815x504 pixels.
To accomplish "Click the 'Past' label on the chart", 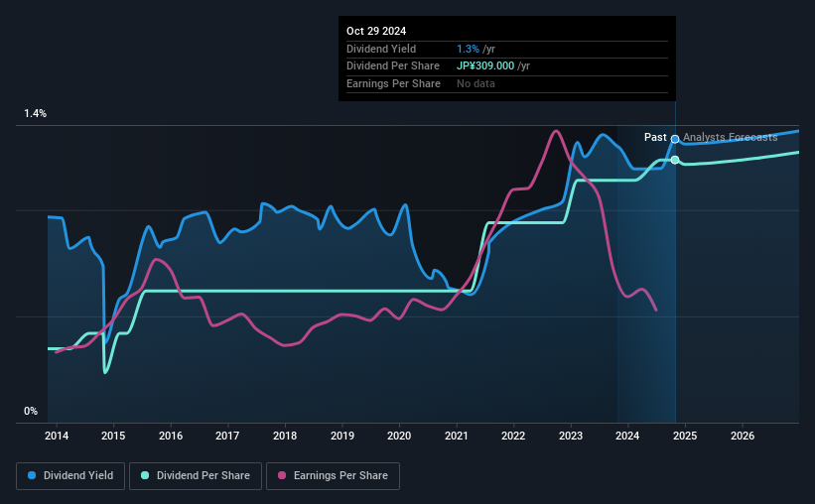I will click(655, 137).
